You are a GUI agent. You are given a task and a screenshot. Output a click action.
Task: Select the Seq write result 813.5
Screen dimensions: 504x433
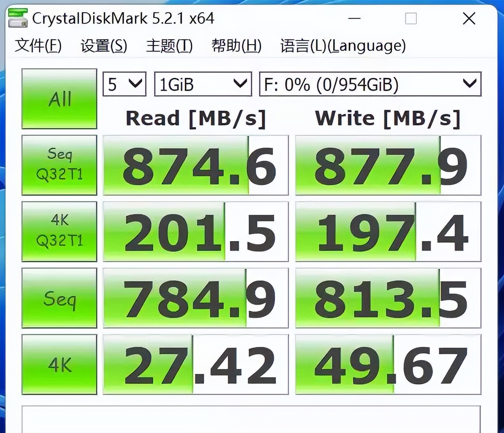(388, 298)
